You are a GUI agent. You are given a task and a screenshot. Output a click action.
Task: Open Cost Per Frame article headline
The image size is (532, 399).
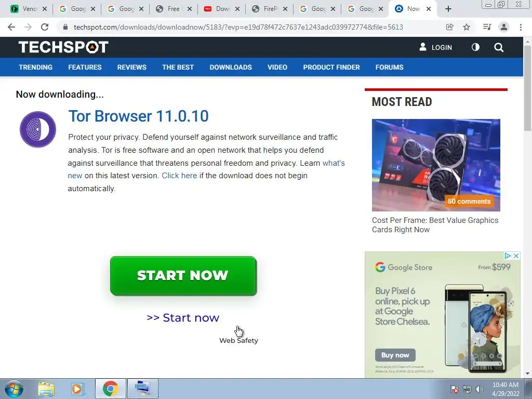(435, 225)
